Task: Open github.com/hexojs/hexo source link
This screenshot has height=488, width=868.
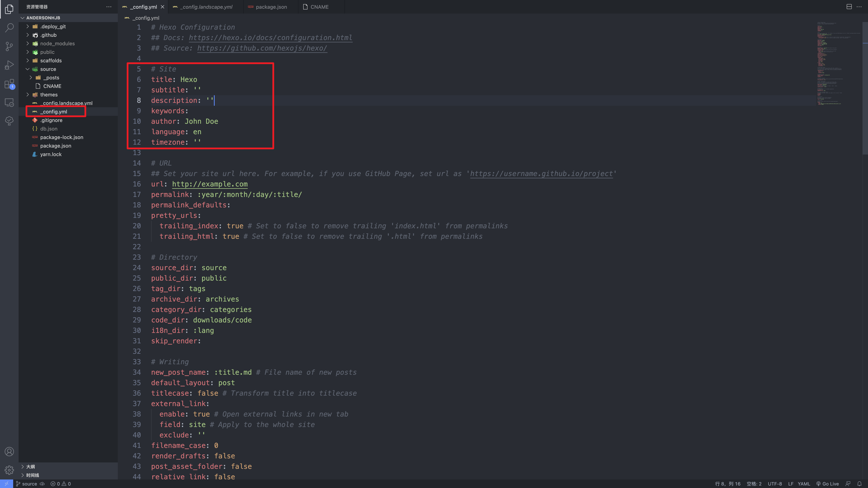Action: pos(262,48)
